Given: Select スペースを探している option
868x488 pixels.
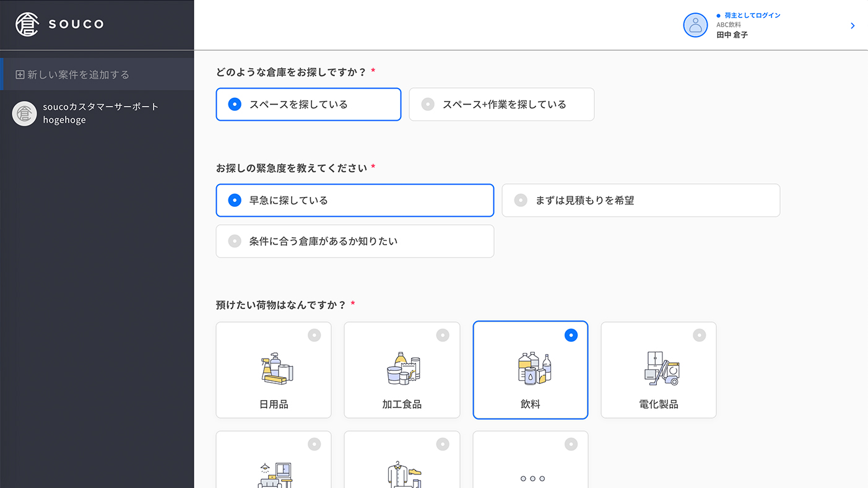Looking at the screenshot, I should [308, 104].
